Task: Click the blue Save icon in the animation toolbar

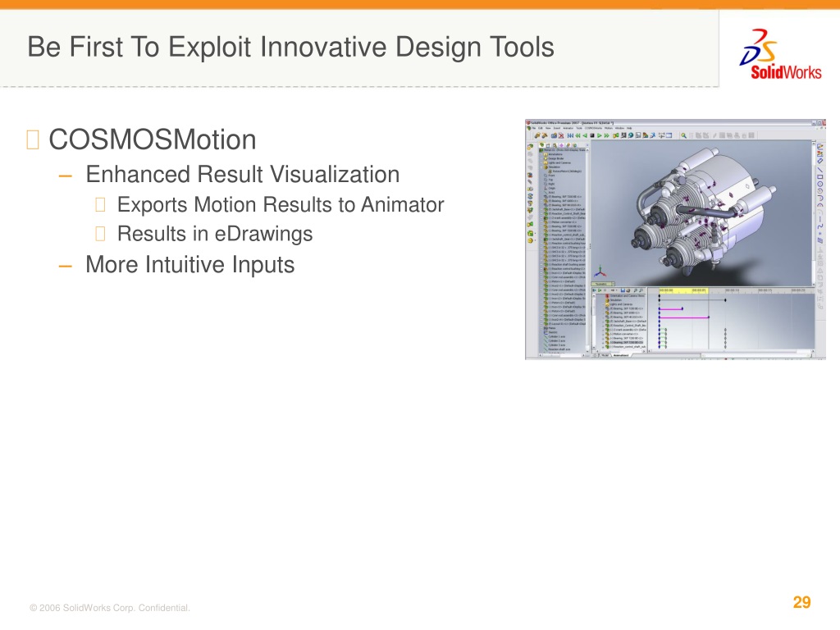Action: [623, 290]
